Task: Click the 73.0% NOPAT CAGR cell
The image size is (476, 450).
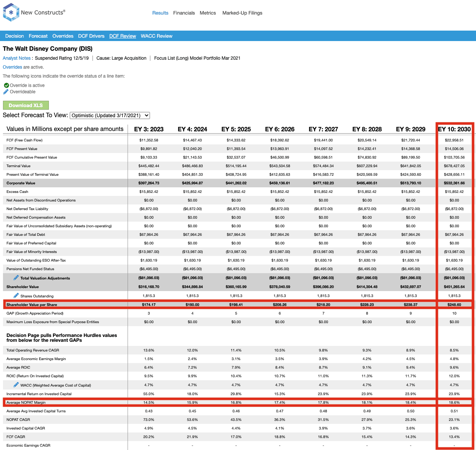Action: click(x=149, y=420)
